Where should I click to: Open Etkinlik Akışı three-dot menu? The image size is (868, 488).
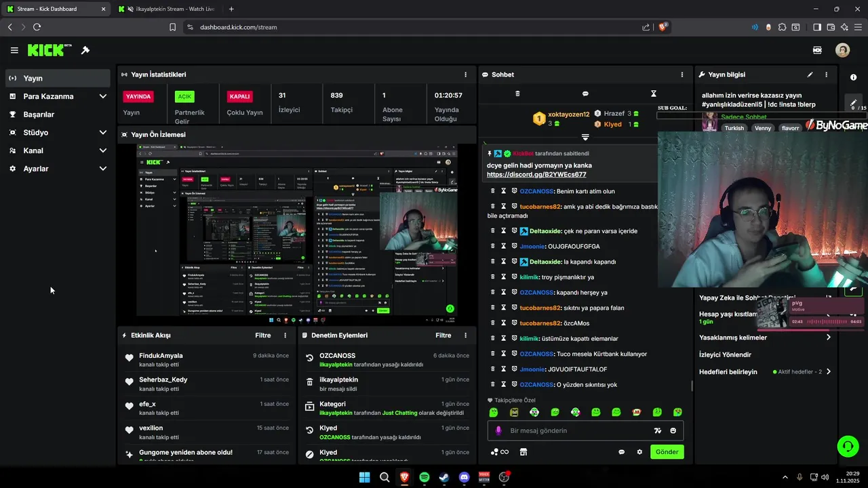coord(285,335)
